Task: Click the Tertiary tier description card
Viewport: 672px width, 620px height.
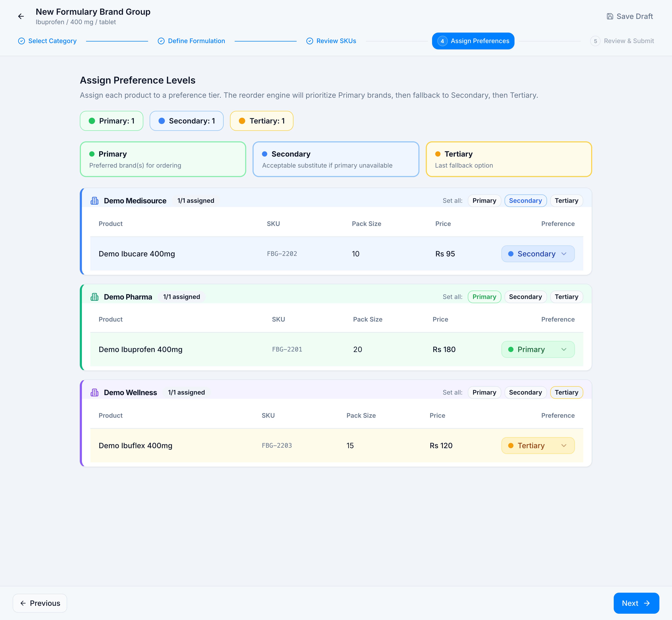Action: click(x=509, y=159)
